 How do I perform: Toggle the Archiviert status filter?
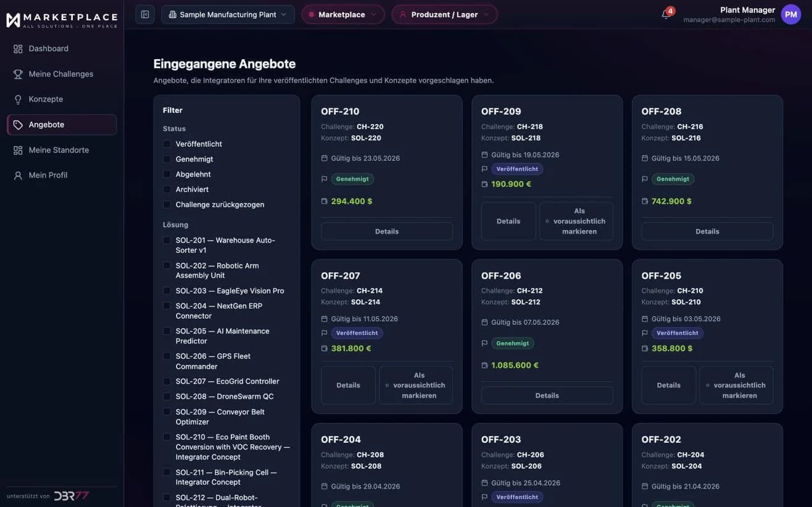coord(167,189)
